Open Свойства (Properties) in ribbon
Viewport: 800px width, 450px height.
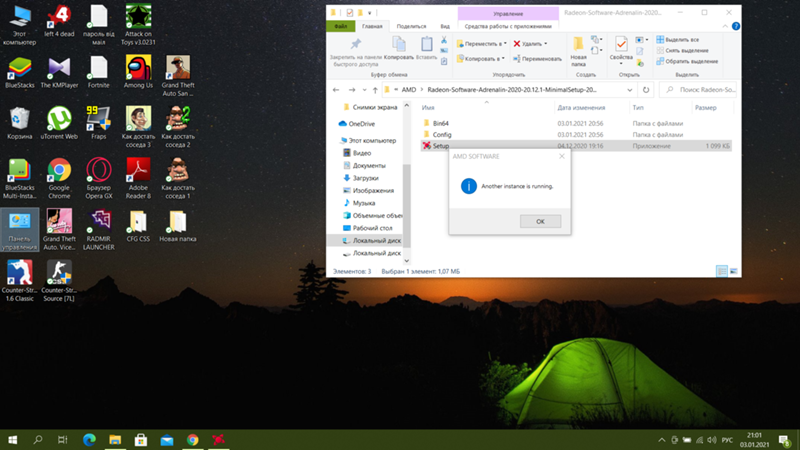[x=622, y=49]
